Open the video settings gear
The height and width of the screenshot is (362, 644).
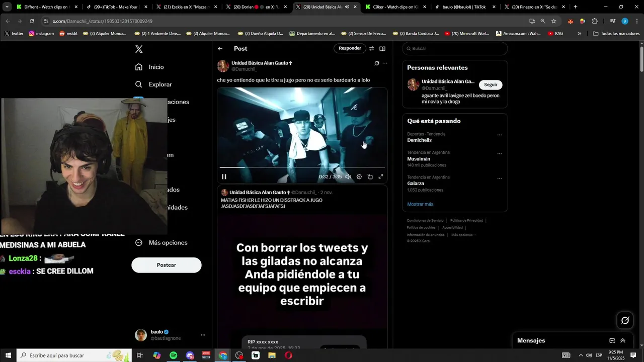click(x=359, y=176)
